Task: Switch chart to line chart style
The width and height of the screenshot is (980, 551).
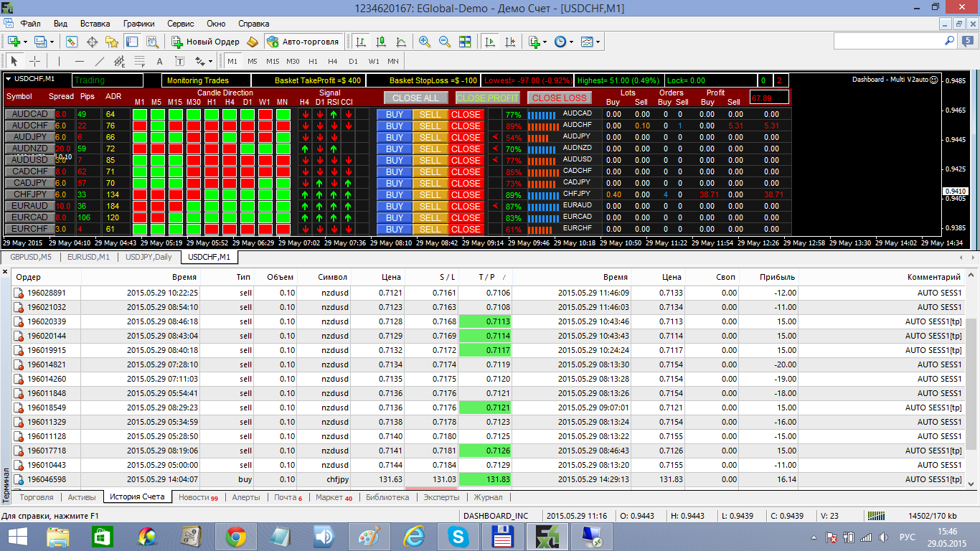Action: click(x=401, y=42)
